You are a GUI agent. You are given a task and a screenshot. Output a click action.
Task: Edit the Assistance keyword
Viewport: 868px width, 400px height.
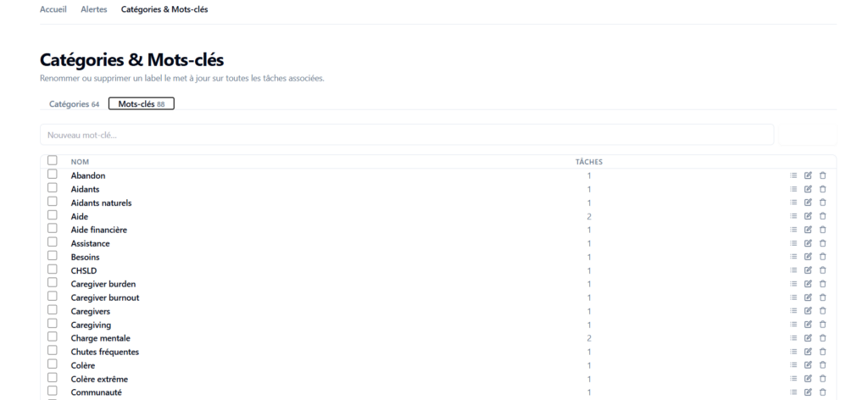point(808,243)
